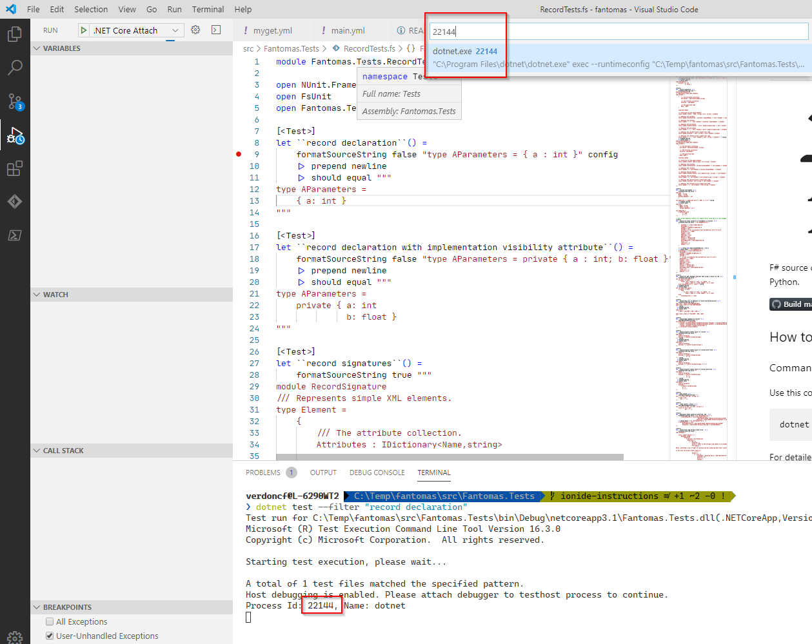Click 'module RecordSignature' on line 29

pyautogui.click(x=332, y=387)
